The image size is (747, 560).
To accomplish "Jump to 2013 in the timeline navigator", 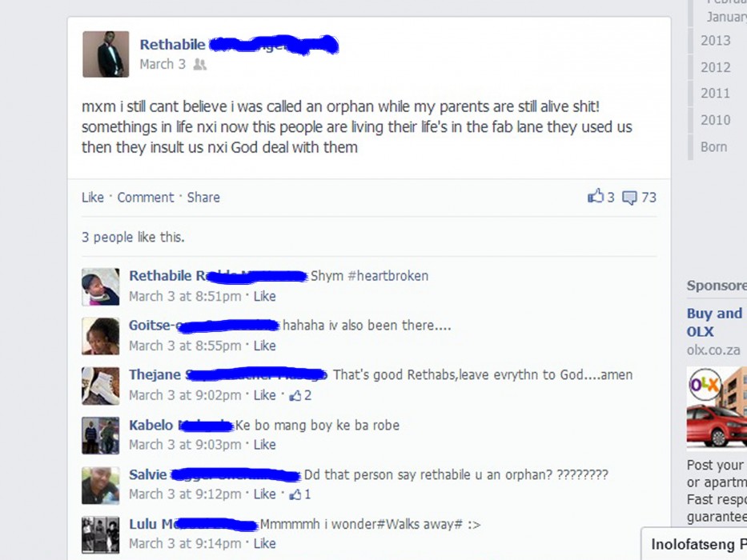I will 716,41.
